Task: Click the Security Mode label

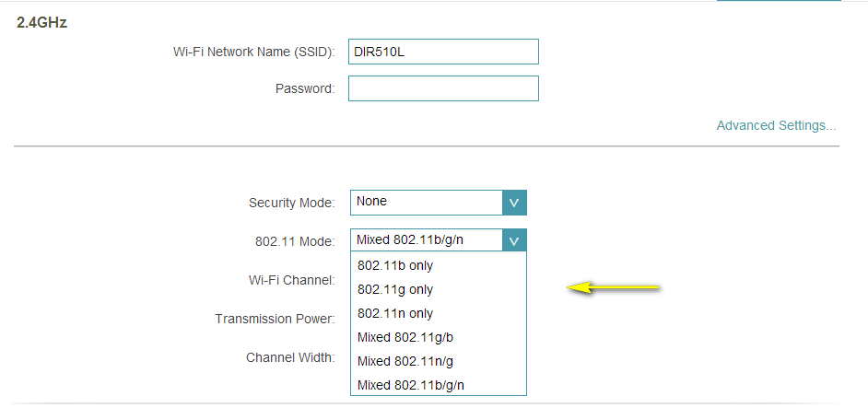Action: 291,204
